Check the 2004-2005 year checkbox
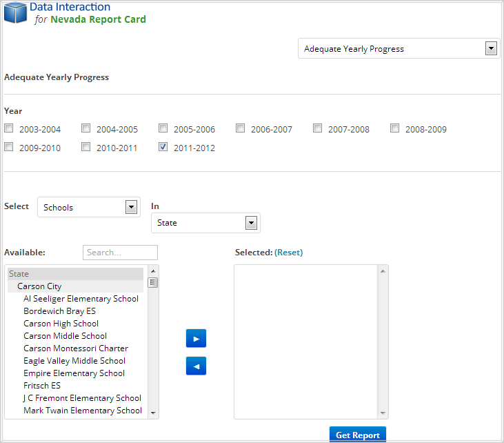Screen dimensions: 504x443 click(x=85, y=128)
